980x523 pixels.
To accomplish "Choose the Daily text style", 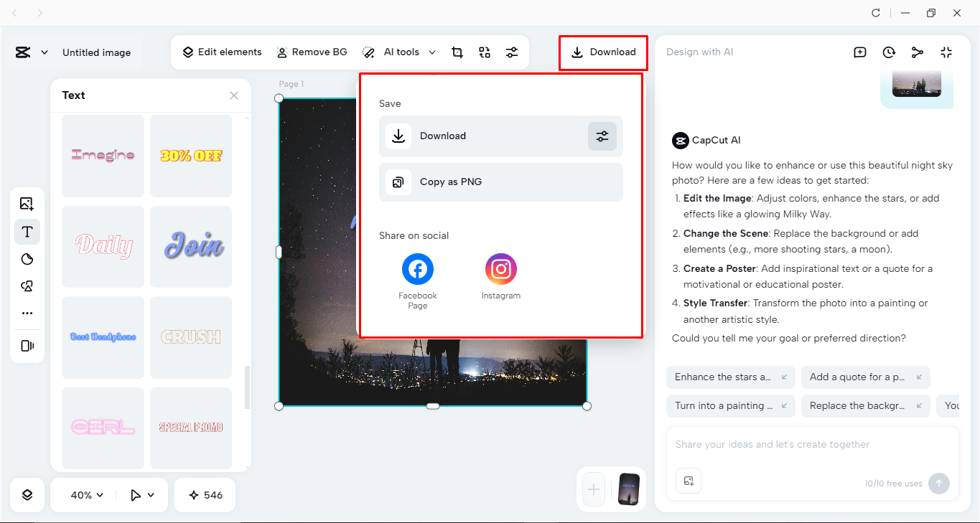I will click(103, 247).
